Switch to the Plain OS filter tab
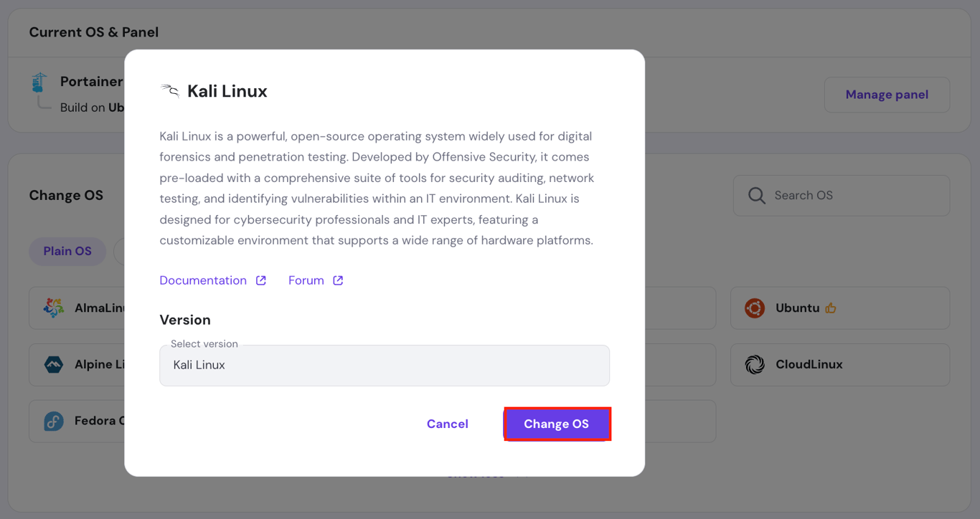This screenshot has height=519, width=980. point(67,251)
